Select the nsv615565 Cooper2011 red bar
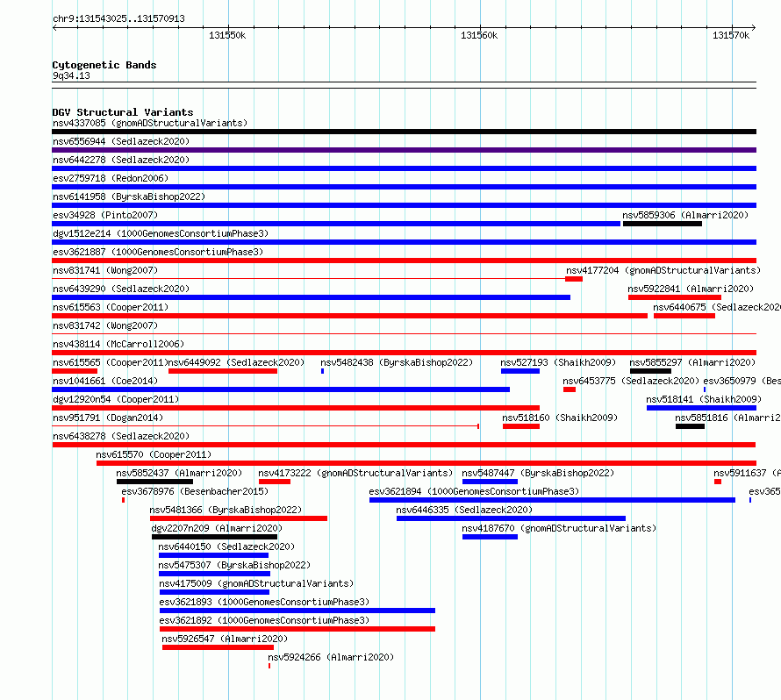This screenshot has width=781, height=700. [75, 371]
